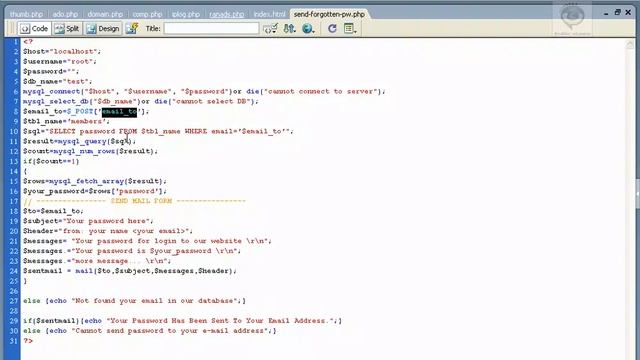Switch to Split view
This screenshot has height=360, width=640.
tap(67, 29)
